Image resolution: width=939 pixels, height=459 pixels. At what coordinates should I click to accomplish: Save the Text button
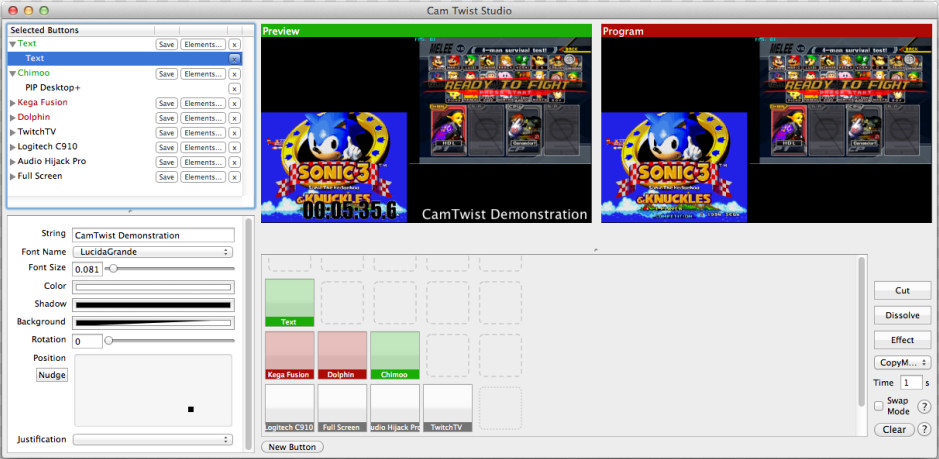(166, 44)
